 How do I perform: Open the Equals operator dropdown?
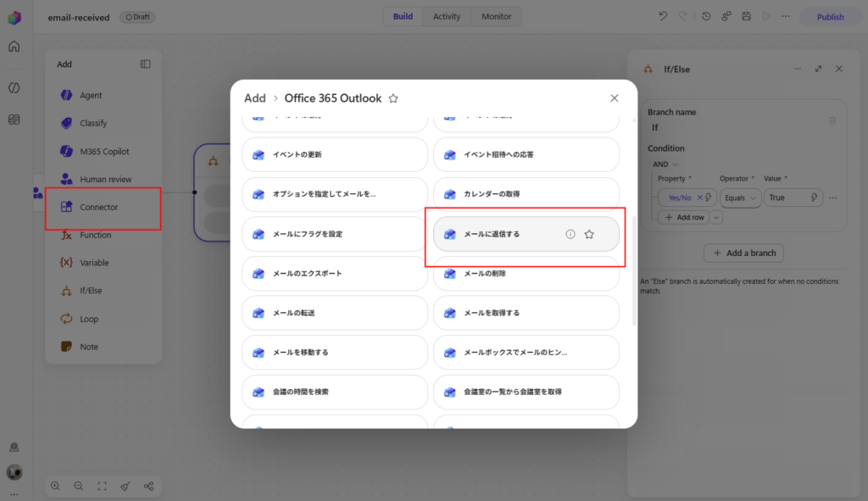tap(740, 198)
